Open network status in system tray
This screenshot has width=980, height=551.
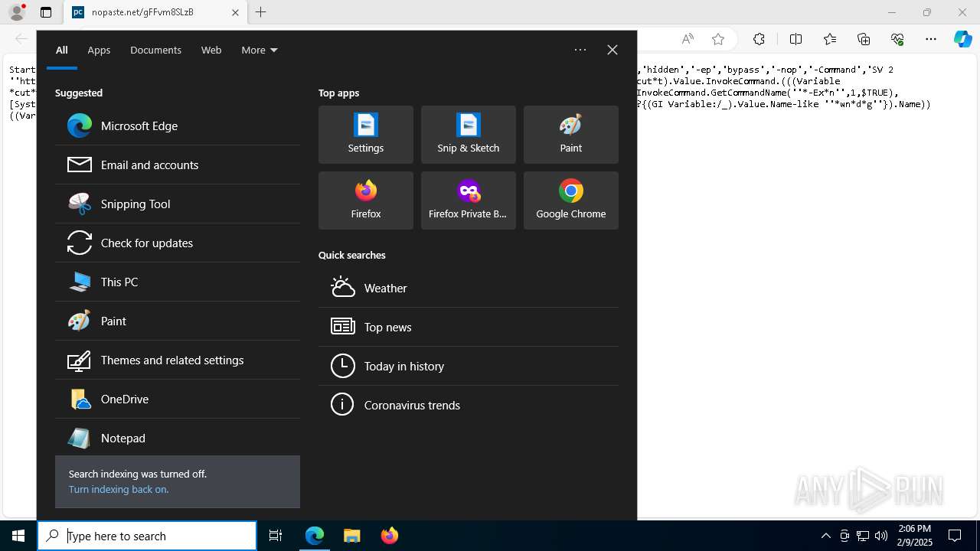(x=863, y=536)
